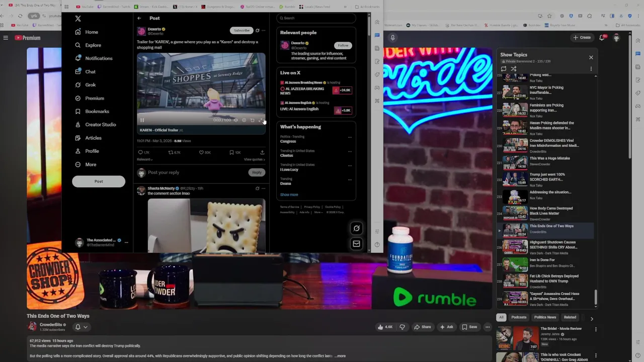Screen dimensions: 644x362
Task: Click the YouTube Ask button
Action: (x=446, y=327)
